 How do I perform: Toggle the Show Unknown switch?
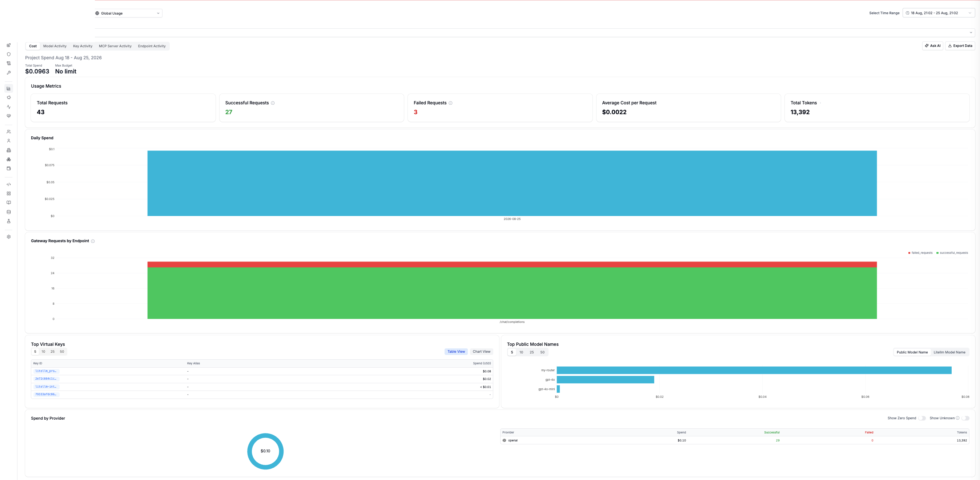[965, 418]
